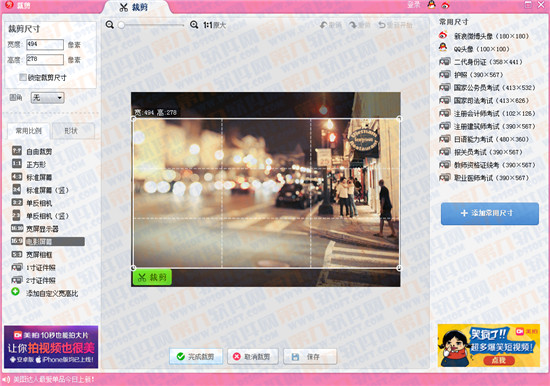Click the 取消裁剪 button
This screenshot has width=550, height=386.
click(x=253, y=357)
